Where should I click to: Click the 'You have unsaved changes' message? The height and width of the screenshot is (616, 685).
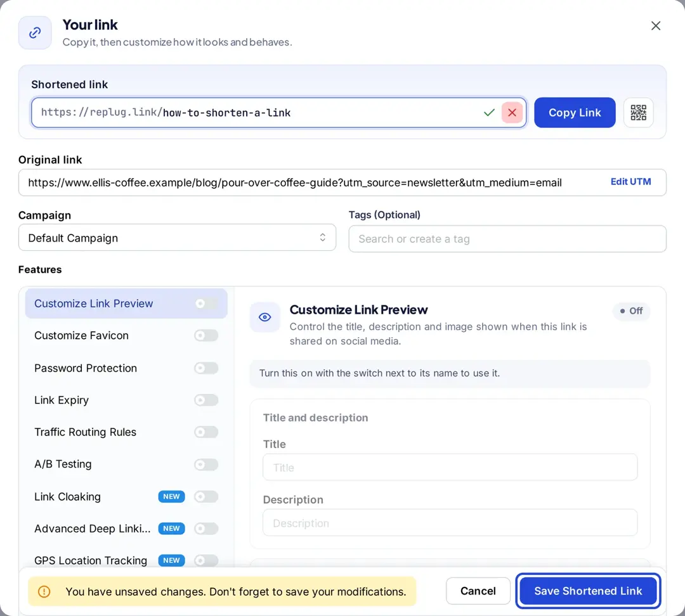[x=236, y=591]
